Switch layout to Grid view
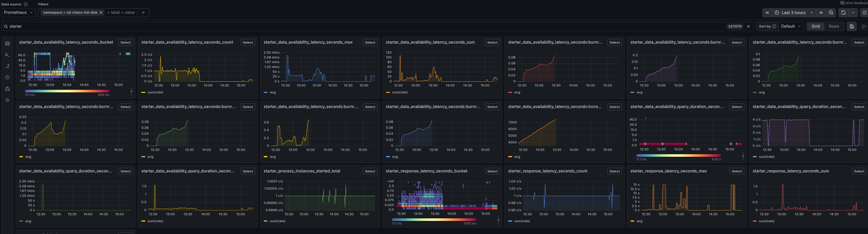 (816, 26)
